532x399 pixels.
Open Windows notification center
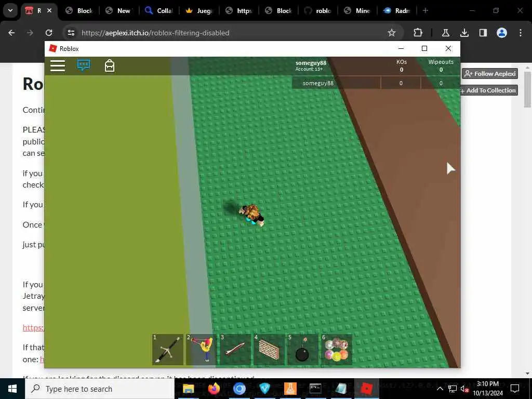pyautogui.click(x=515, y=389)
